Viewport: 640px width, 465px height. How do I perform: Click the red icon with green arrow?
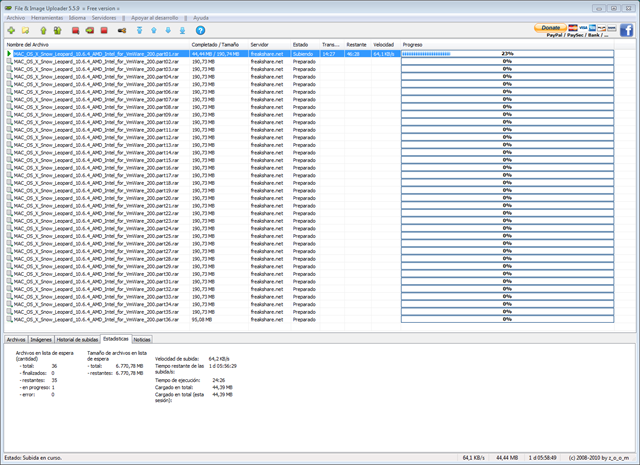(90, 30)
